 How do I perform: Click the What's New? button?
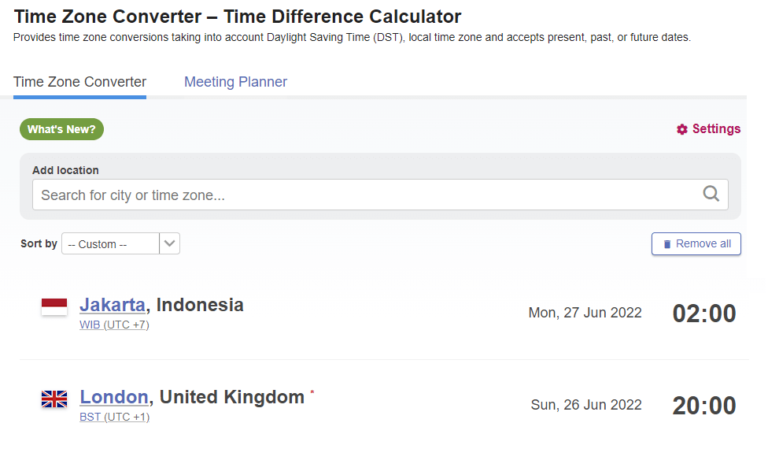(62, 129)
